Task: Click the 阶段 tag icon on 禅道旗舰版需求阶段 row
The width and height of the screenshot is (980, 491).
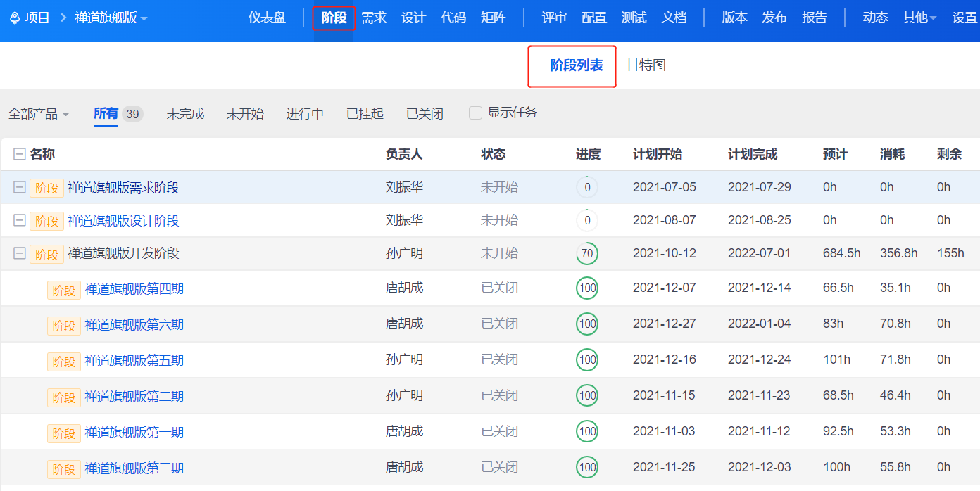Action: (46, 188)
